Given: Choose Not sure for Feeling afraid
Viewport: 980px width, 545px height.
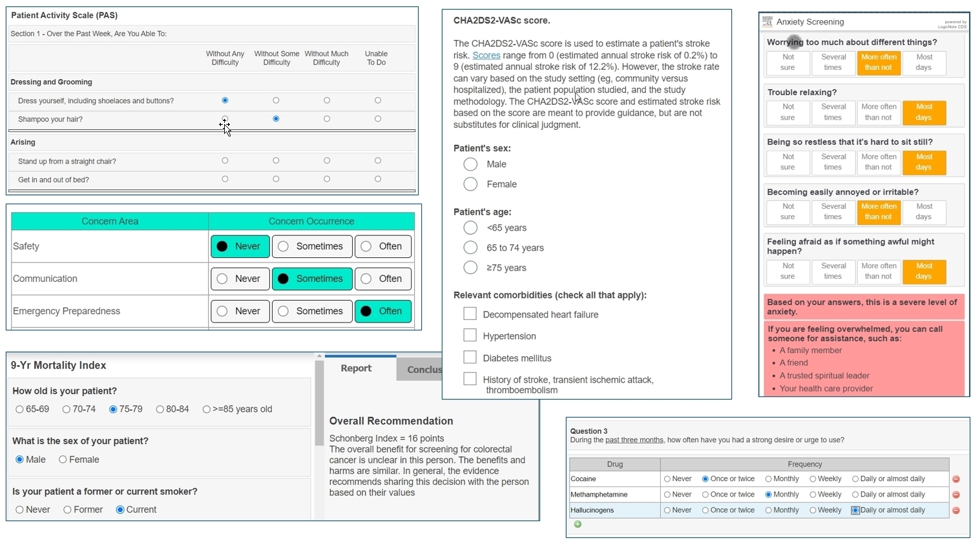Looking at the screenshot, I should coord(788,271).
